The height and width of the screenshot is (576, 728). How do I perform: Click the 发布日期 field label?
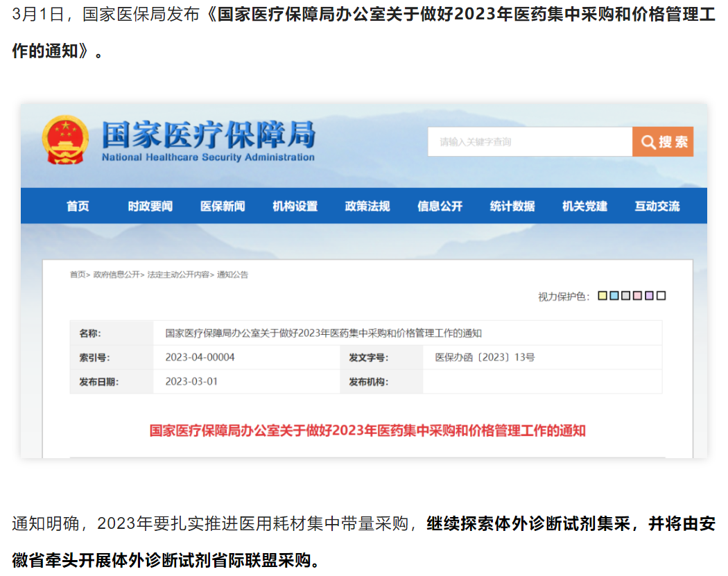(99, 382)
